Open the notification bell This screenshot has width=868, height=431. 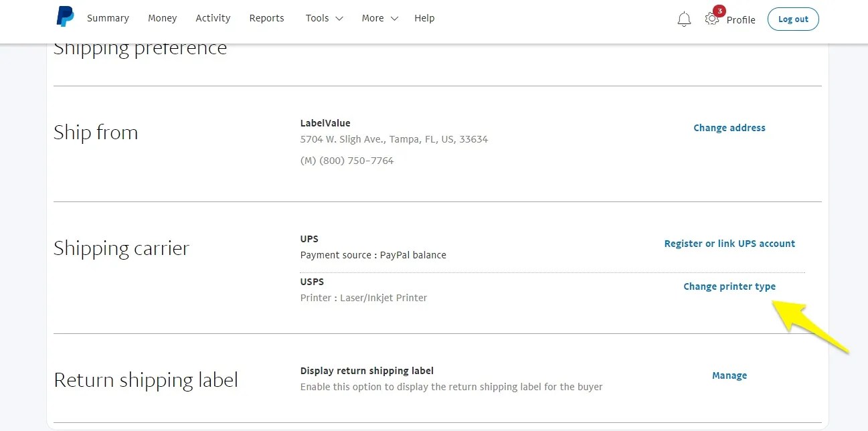coord(684,19)
